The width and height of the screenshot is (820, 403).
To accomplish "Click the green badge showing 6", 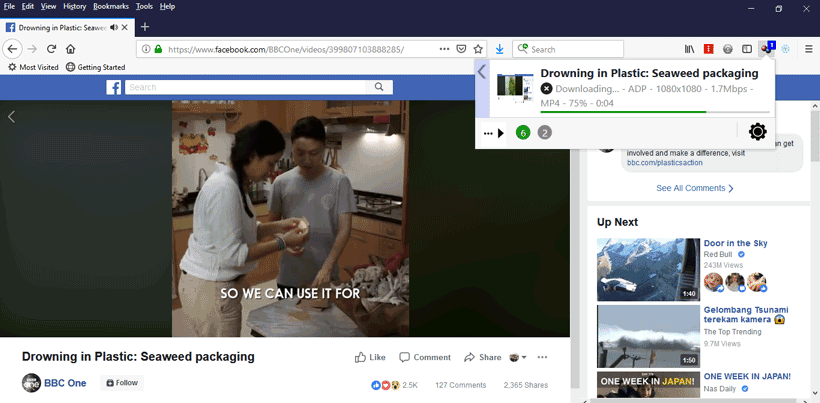I will tap(522, 133).
